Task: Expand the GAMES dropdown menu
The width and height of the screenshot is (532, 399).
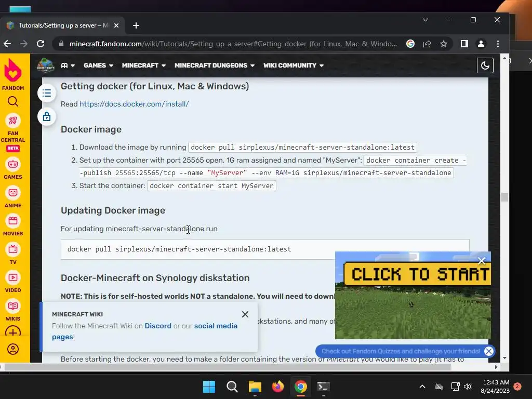Action: click(x=98, y=65)
